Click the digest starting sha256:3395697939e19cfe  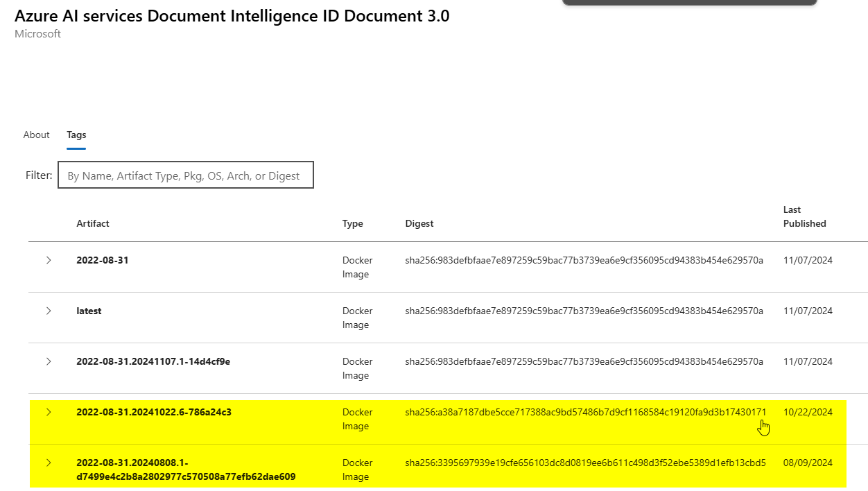pyautogui.click(x=586, y=463)
